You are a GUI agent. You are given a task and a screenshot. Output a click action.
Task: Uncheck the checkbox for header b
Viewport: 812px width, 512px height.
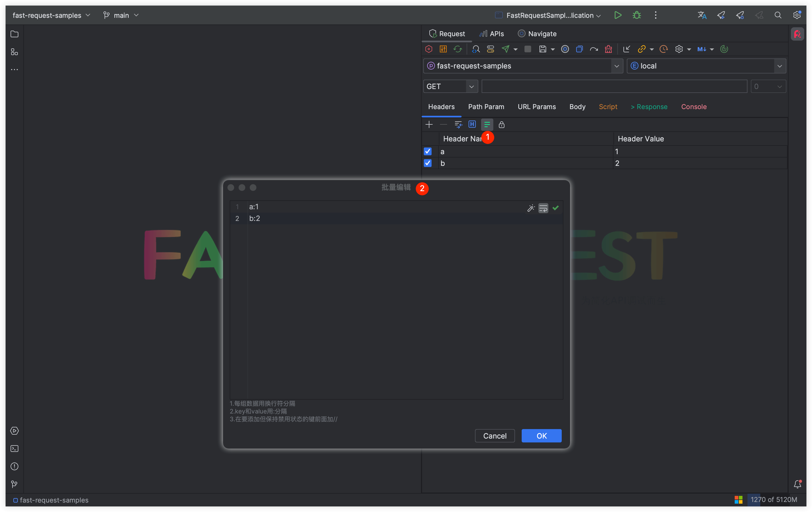click(x=428, y=163)
